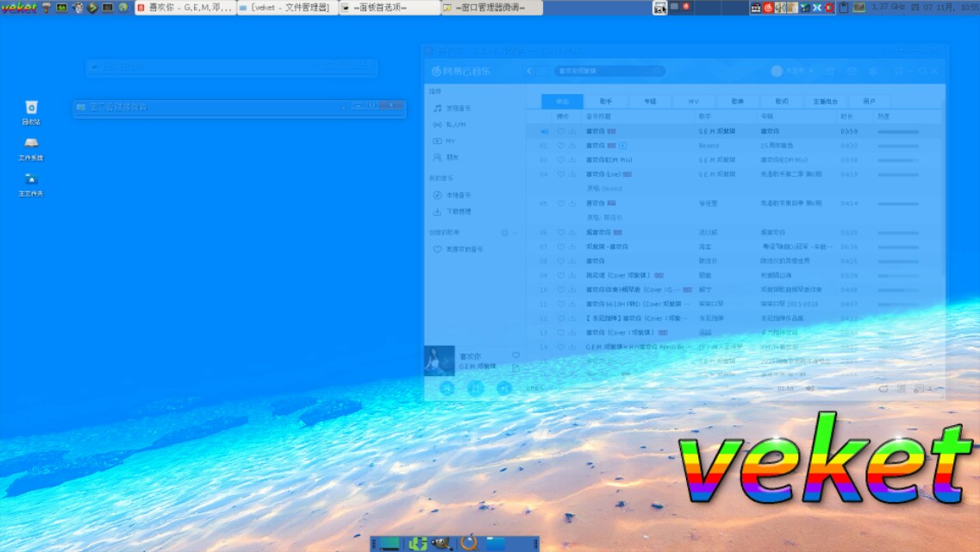
Task: Toggle heart on the now-playing song
Action: (x=515, y=354)
